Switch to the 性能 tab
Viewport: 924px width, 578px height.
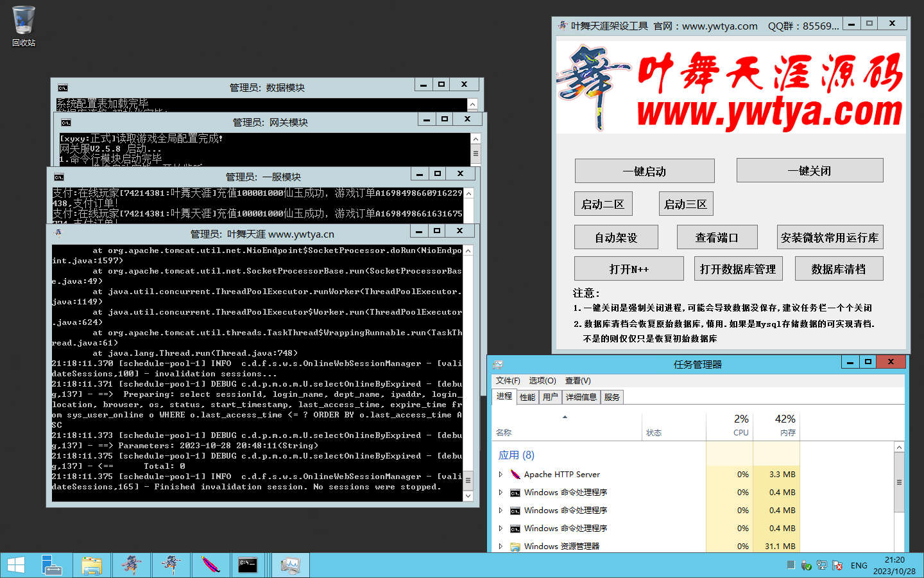coord(527,397)
